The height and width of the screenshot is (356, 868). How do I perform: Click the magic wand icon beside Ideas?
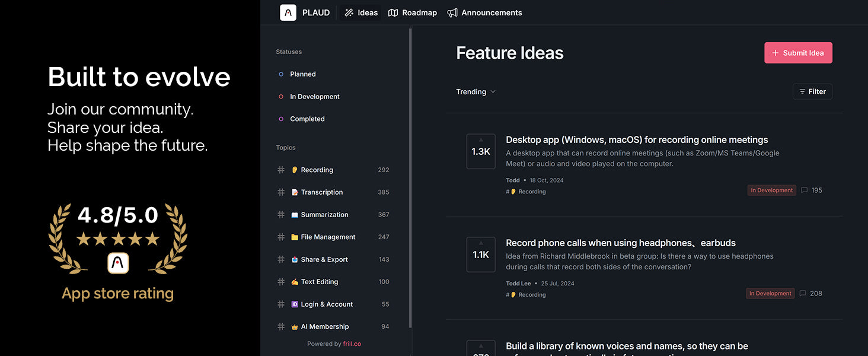[349, 12]
